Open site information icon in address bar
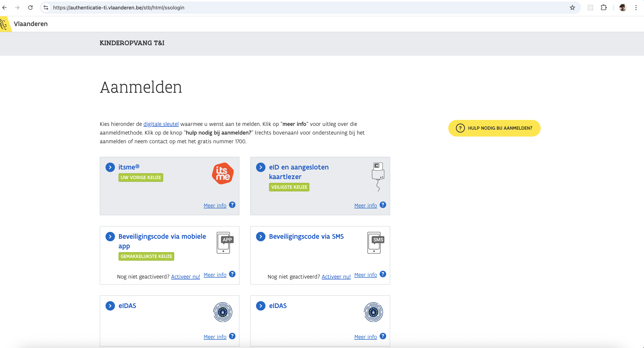 (46, 7)
